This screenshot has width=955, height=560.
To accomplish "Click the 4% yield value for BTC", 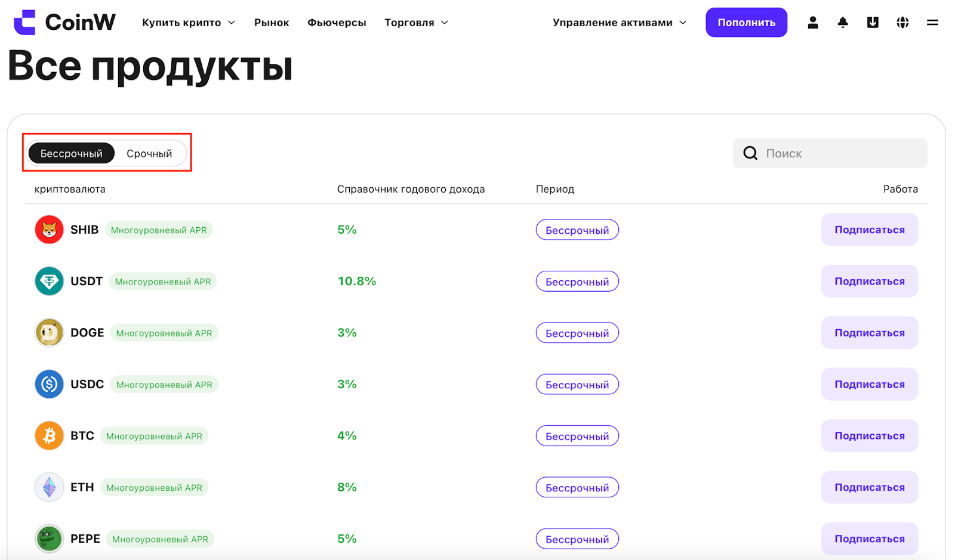I will click(x=347, y=436).
